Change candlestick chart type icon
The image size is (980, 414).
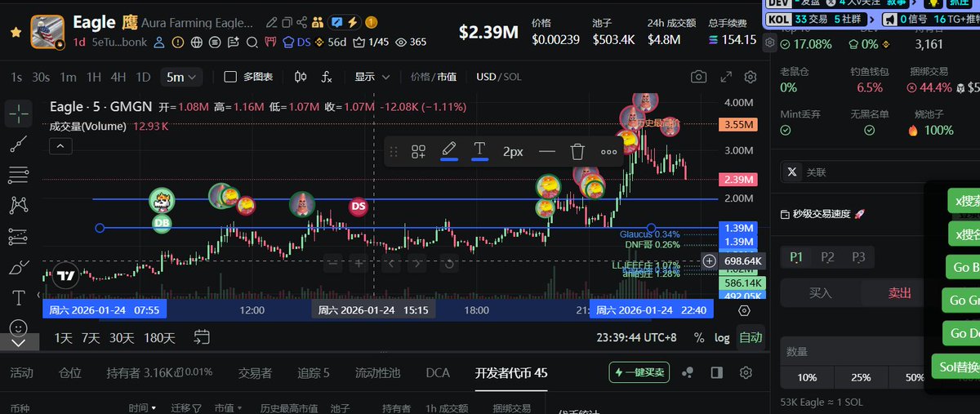(300, 77)
